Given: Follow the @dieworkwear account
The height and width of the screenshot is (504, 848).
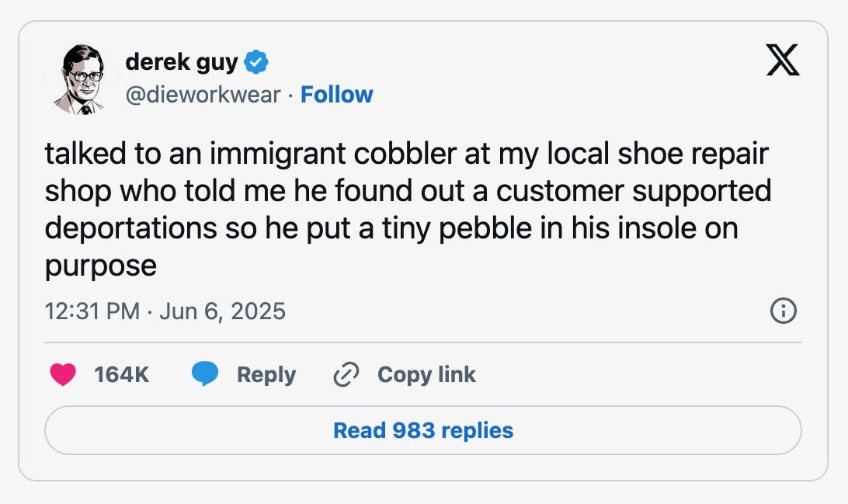Looking at the screenshot, I should pos(336,95).
